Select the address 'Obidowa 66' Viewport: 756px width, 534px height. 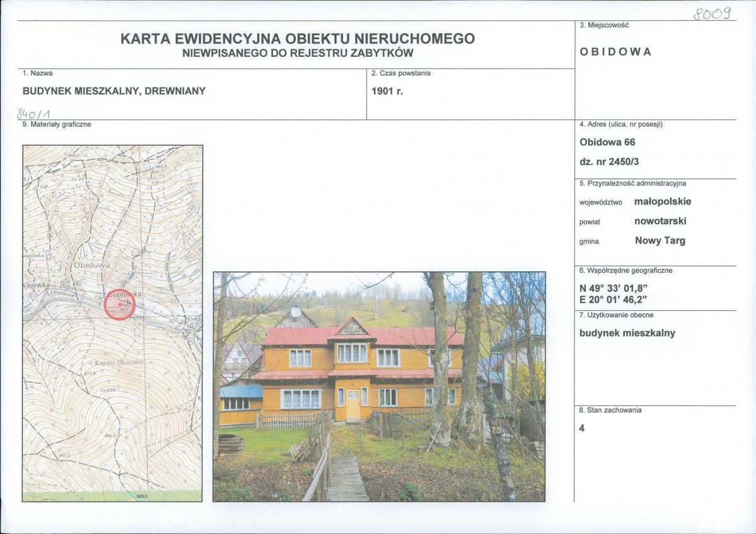tap(607, 142)
